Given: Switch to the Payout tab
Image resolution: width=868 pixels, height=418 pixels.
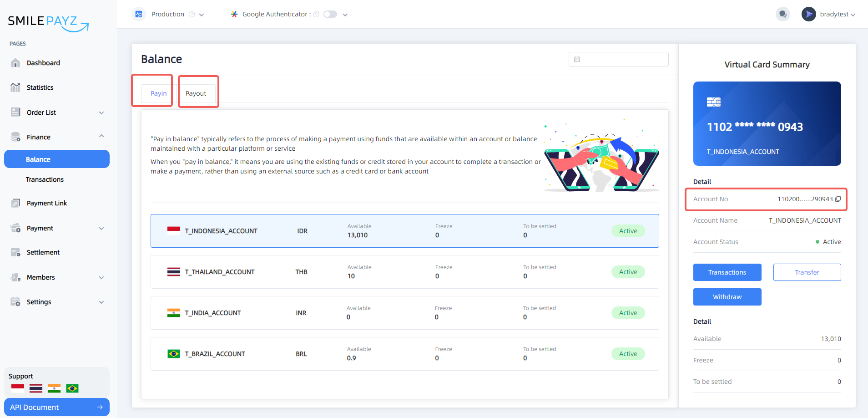Looking at the screenshot, I should pyautogui.click(x=196, y=93).
